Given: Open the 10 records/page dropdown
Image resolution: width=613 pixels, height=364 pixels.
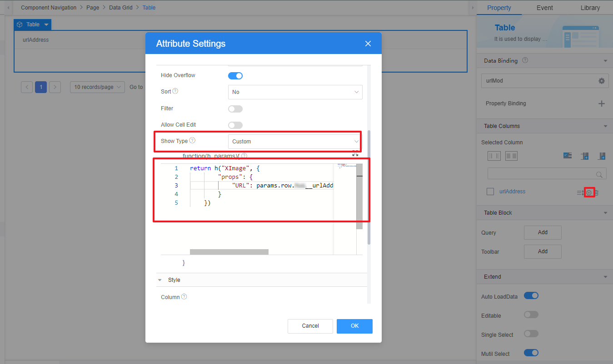Looking at the screenshot, I should (97, 87).
